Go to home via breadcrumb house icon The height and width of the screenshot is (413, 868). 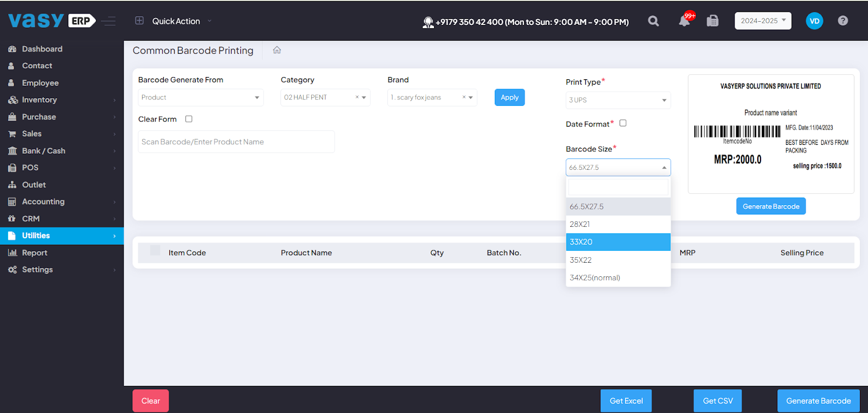(277, 50)
